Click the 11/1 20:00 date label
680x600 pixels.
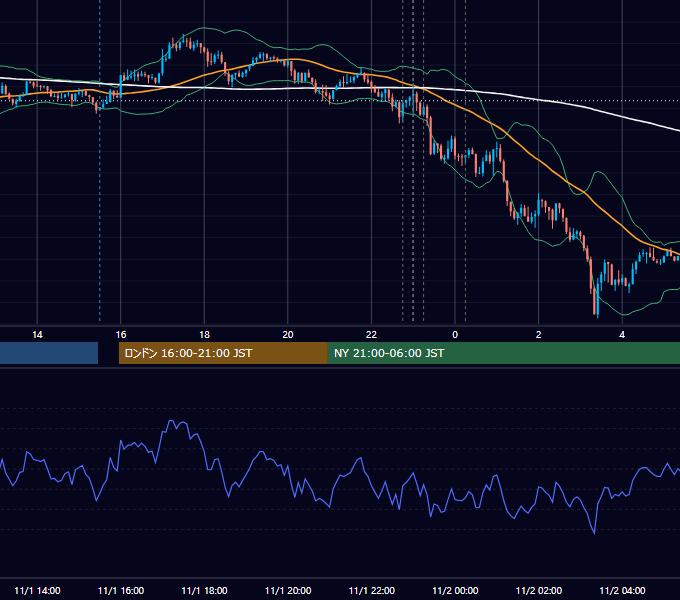coord(288,590)
